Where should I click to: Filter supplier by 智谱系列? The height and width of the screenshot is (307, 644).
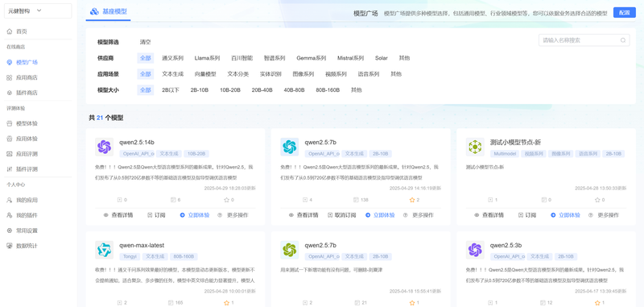click(275, 58)
